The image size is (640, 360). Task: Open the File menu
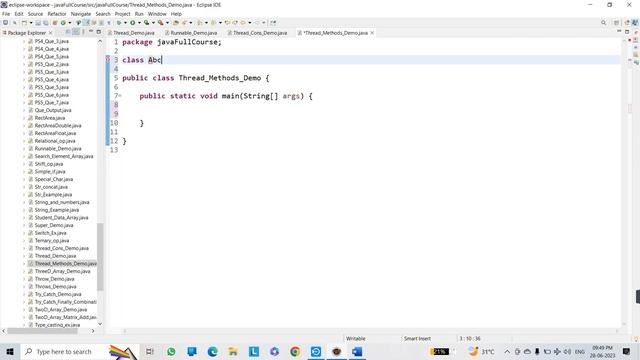tap(6, 14)
